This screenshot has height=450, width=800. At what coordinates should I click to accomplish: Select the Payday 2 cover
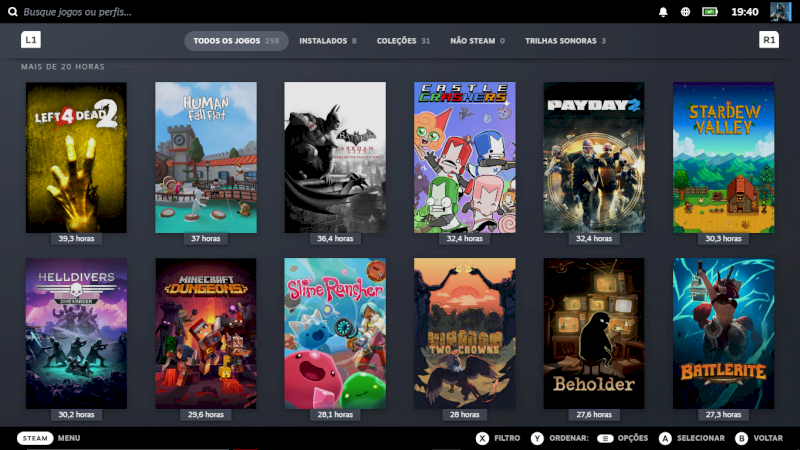tap(594, 157)
